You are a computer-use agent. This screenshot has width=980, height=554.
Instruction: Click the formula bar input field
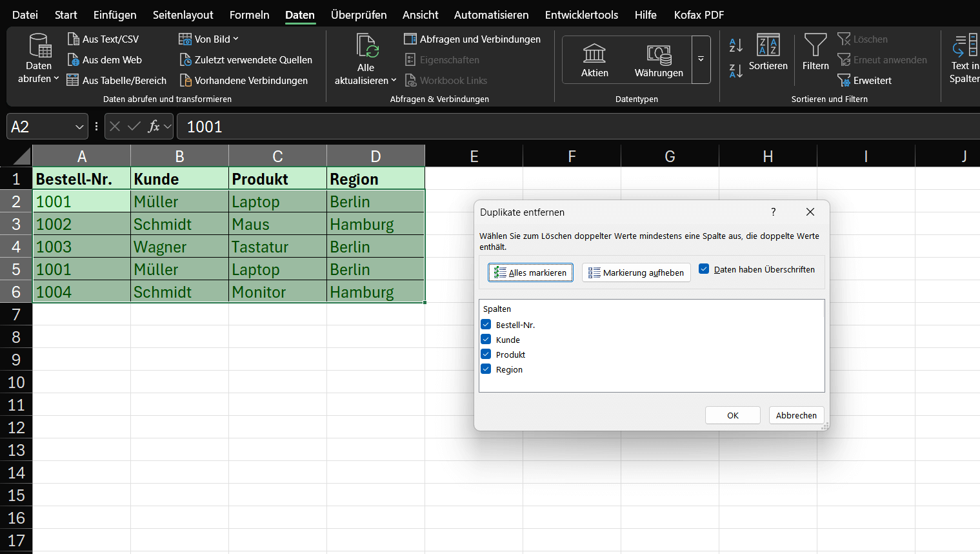coord(387,127)
